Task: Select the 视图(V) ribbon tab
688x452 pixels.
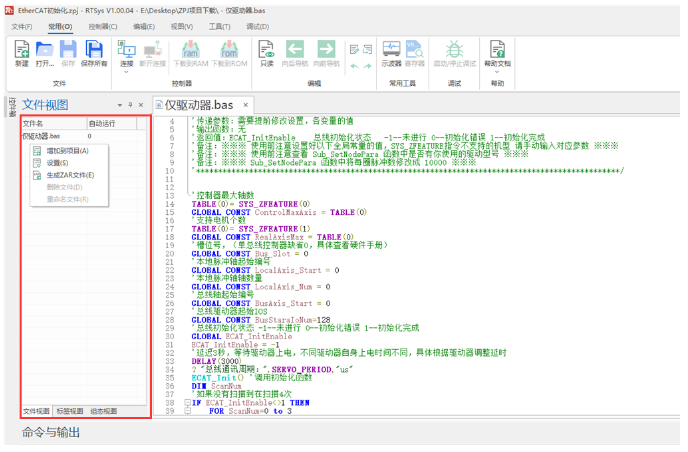Action: [x=182, y=27]
